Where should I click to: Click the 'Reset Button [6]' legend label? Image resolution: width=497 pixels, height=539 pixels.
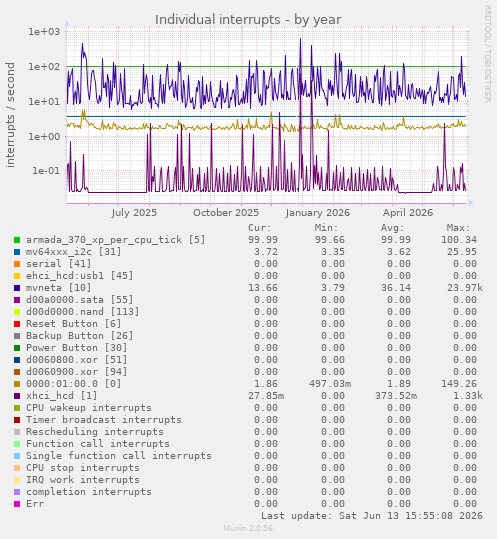click(74, 324)
